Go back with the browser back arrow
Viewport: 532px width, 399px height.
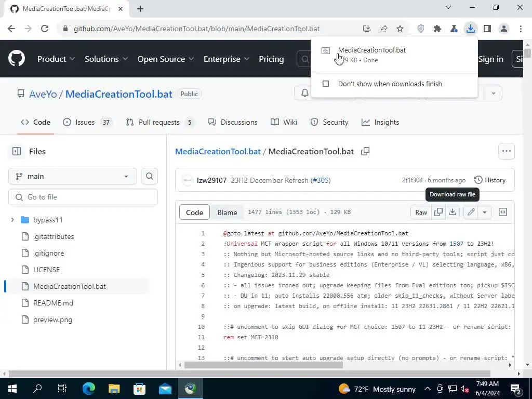pos(11,29)
